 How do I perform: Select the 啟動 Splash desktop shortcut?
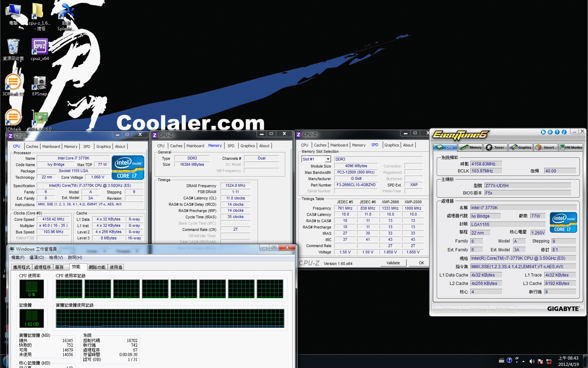point(66,17)
